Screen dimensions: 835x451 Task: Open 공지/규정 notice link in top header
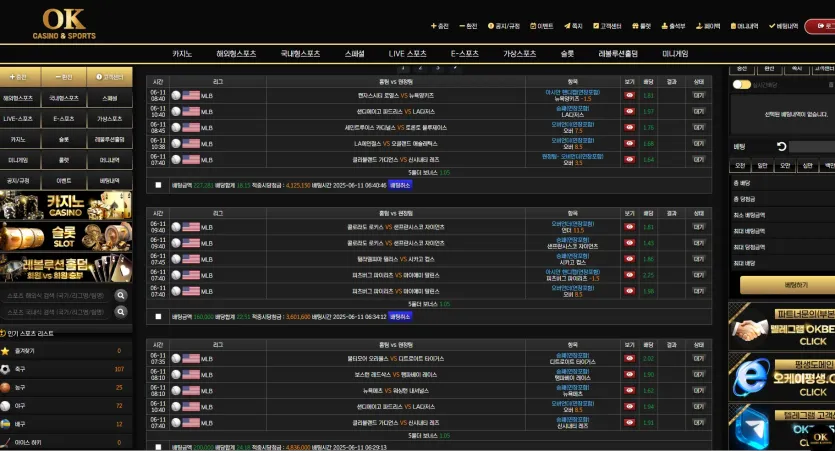click(x=504, y=26)
